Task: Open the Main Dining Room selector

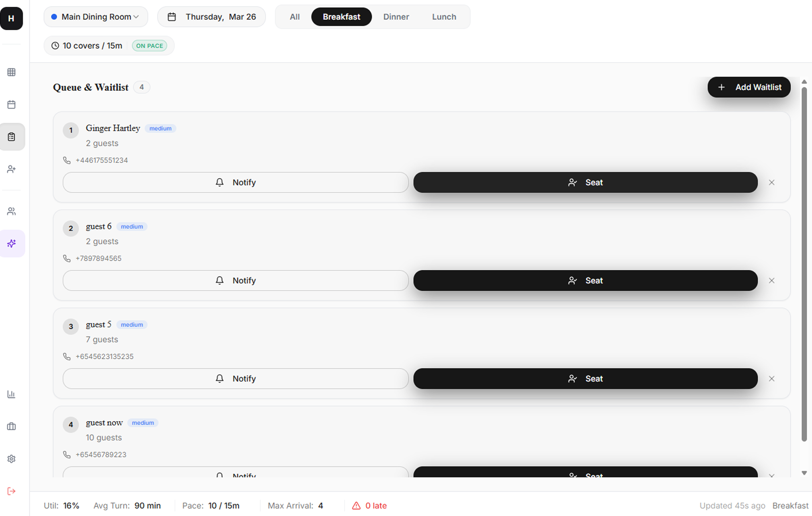Action: coord(96,16)
